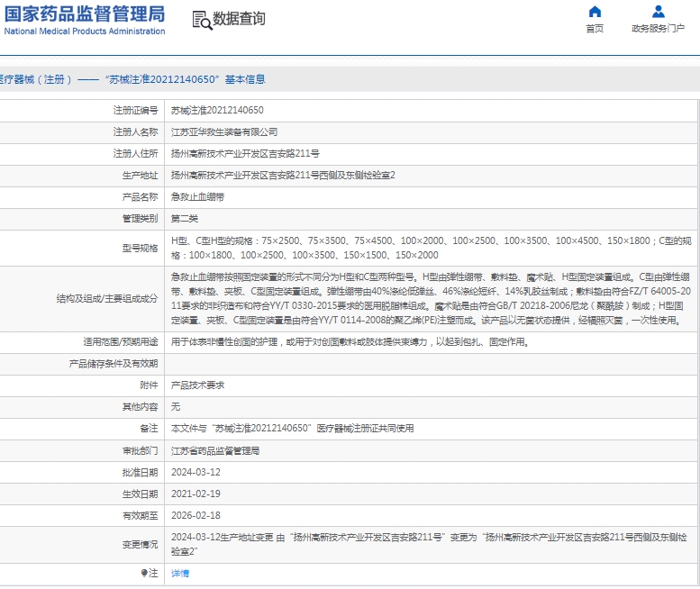Click the 审批部门 label
The height and width of the screenshot is (589, 700).
[141, 450]
